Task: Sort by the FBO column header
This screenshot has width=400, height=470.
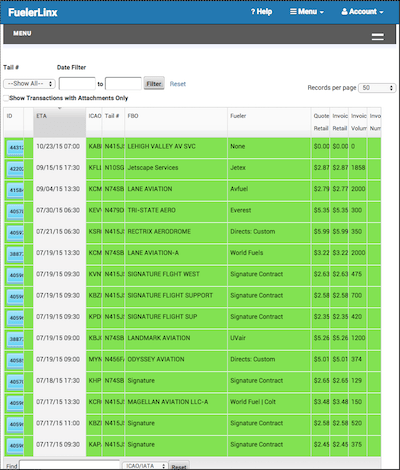Action: pos(176,122)
